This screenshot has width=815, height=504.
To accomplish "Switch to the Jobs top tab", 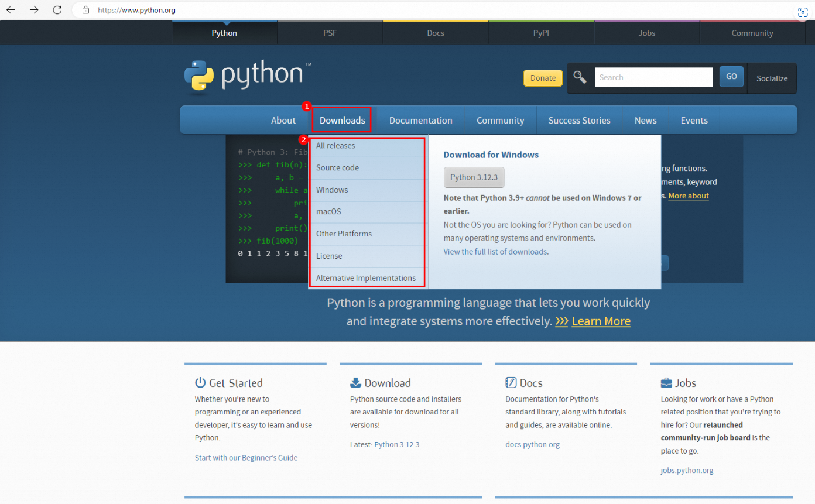I will (x=647, y=33).
